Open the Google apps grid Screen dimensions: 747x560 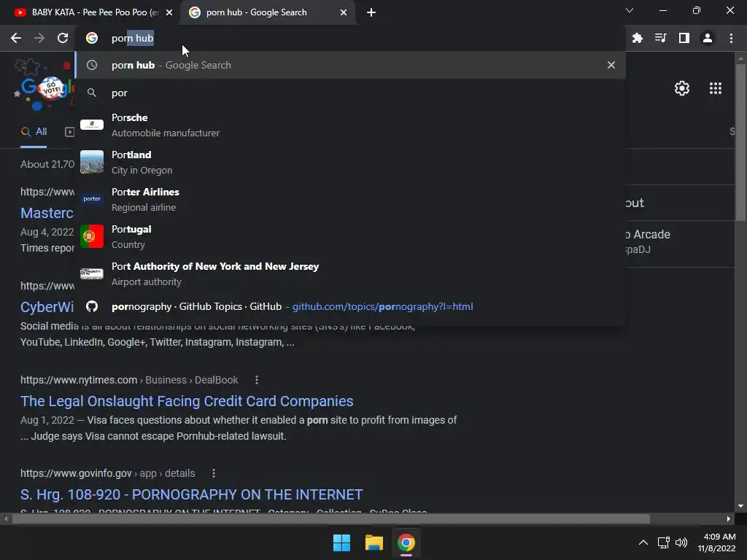point(715,88)
